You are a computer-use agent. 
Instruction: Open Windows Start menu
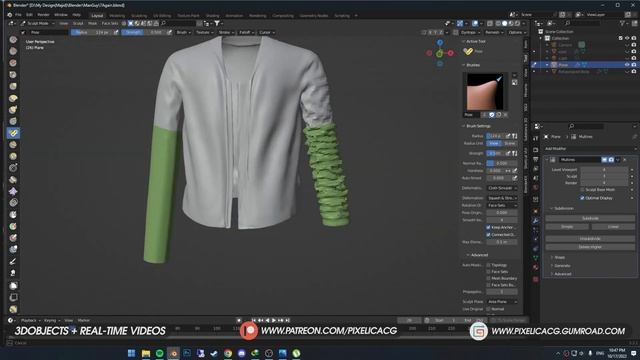[x=131, y=353]
